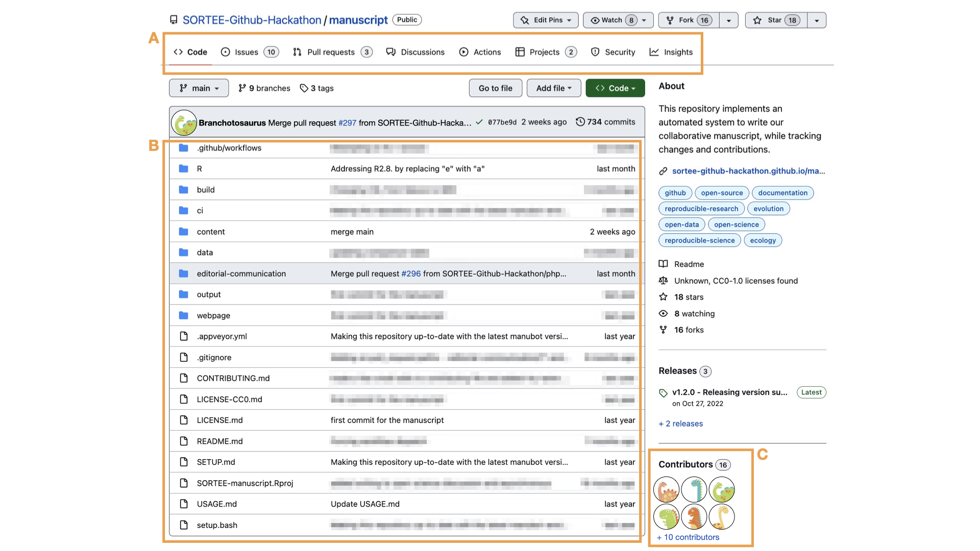View the 16 forks link

[x=681, y=330]
